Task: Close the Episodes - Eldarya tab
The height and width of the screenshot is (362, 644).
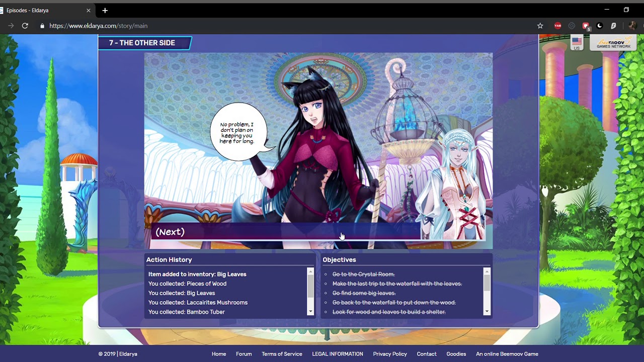Action: point(89,10)
